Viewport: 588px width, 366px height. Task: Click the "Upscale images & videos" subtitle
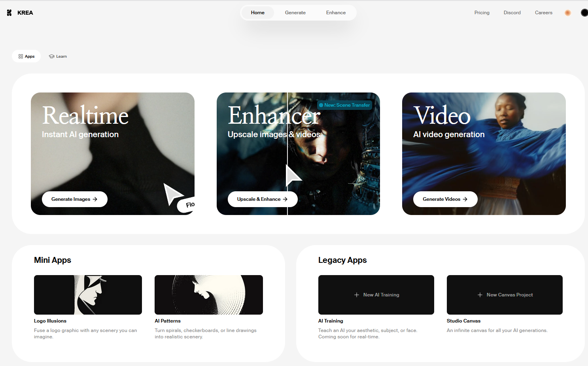[x=274, y=134]
